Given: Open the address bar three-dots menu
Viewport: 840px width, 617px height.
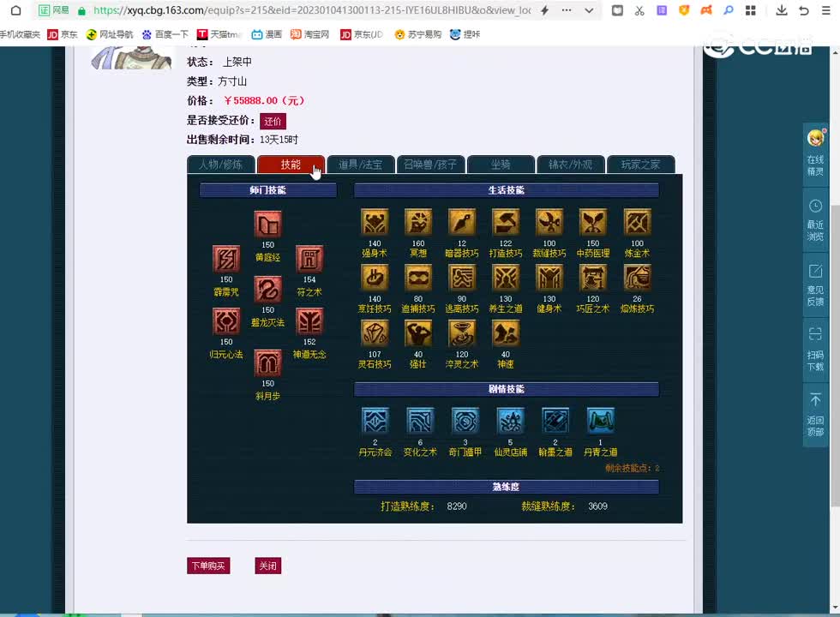Looking at the screenshot, I should click(567, 10).
